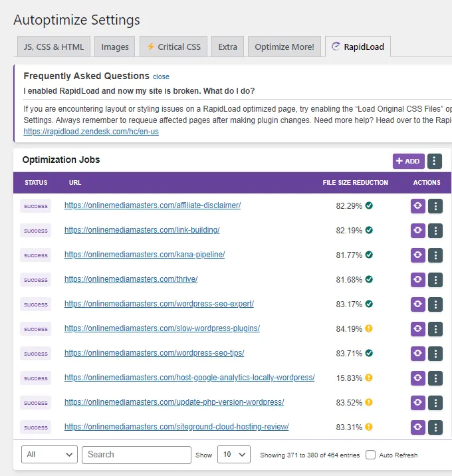Open options menu for link-building row
The width and height of the screenshot is (452, 476).
tap(435, 231)
